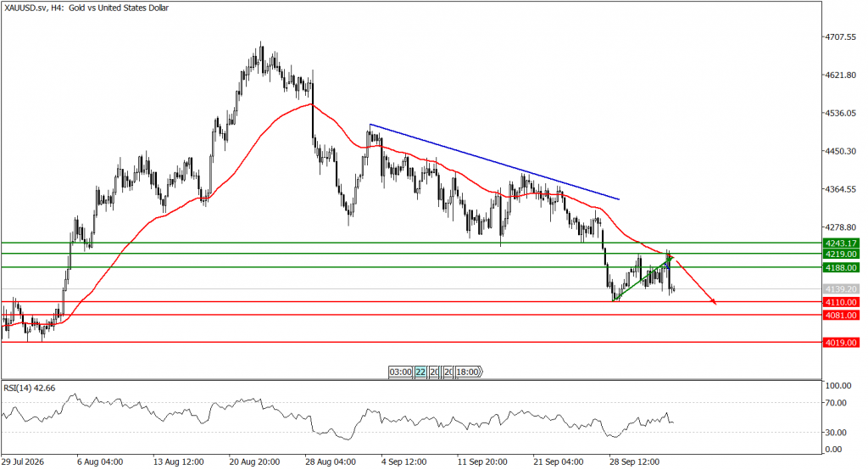Screen dimensions: 868x470
Task: Click the 03:00 event marker flag
Action: pyautogui.click(x=400, y=372)
